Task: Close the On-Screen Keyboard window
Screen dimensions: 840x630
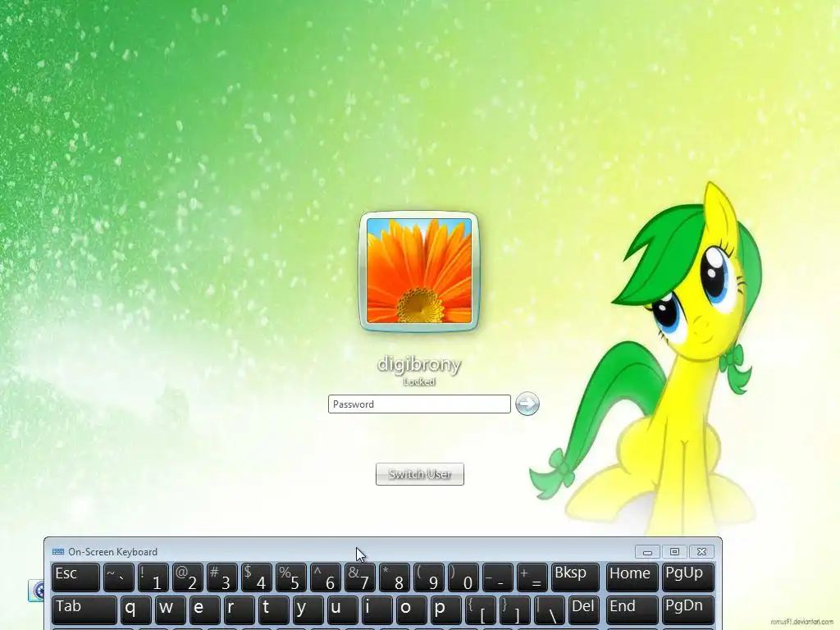Action: (x=702, y=552)
